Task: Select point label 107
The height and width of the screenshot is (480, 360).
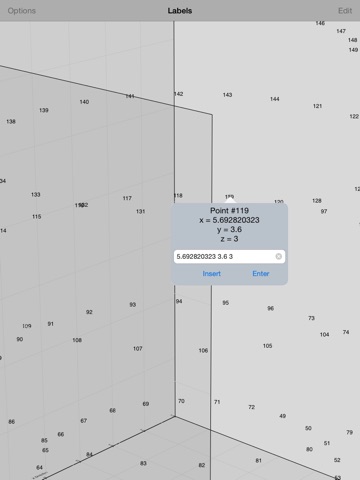Action: [x=138, y=349]
